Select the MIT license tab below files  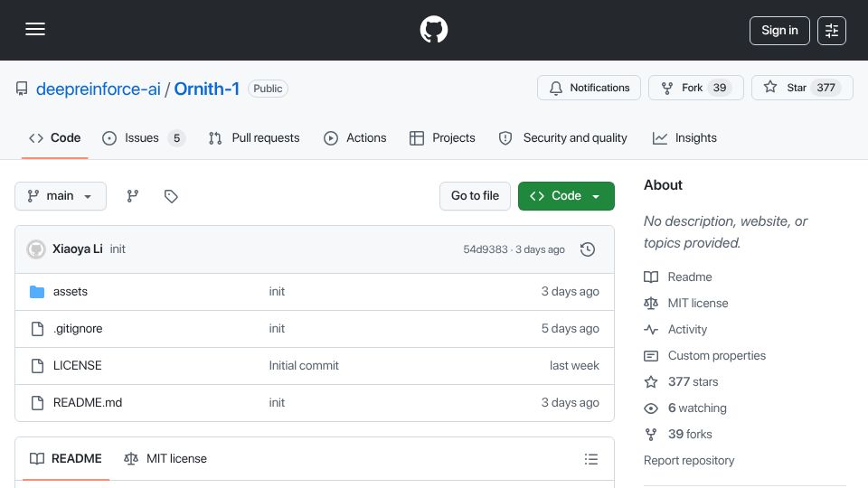[165, 459]
